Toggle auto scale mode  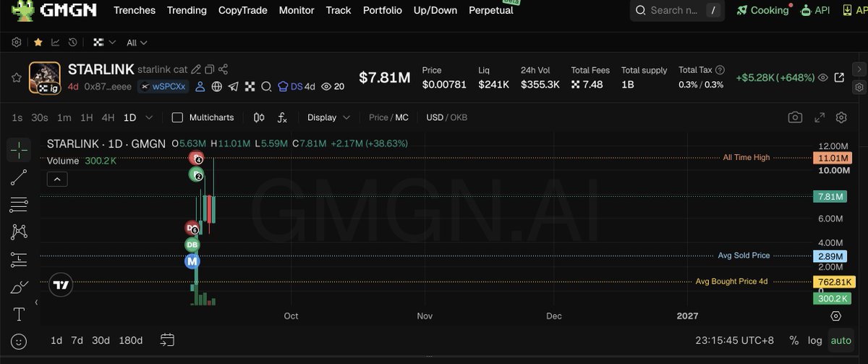[841, 340]
